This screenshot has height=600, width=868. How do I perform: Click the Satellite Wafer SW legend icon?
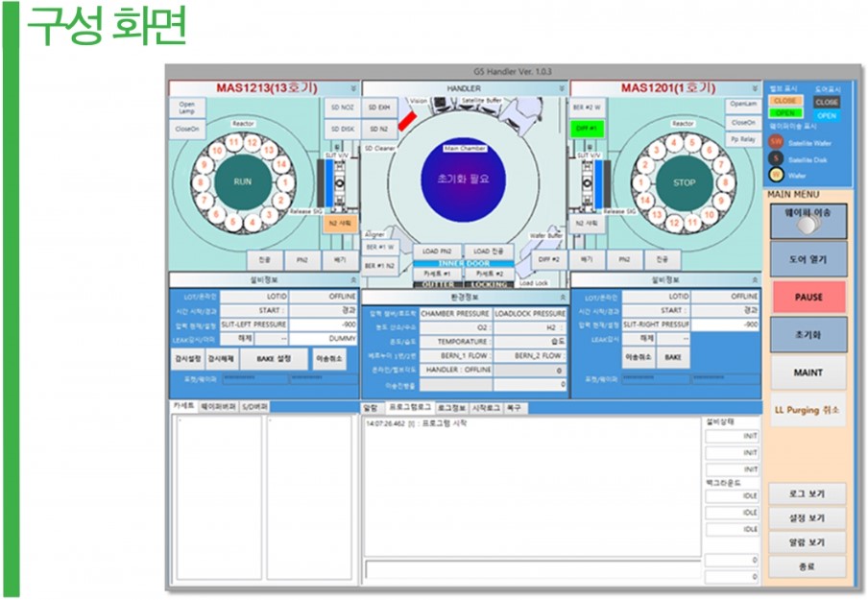pyautogui.click(x=777, y=142)
